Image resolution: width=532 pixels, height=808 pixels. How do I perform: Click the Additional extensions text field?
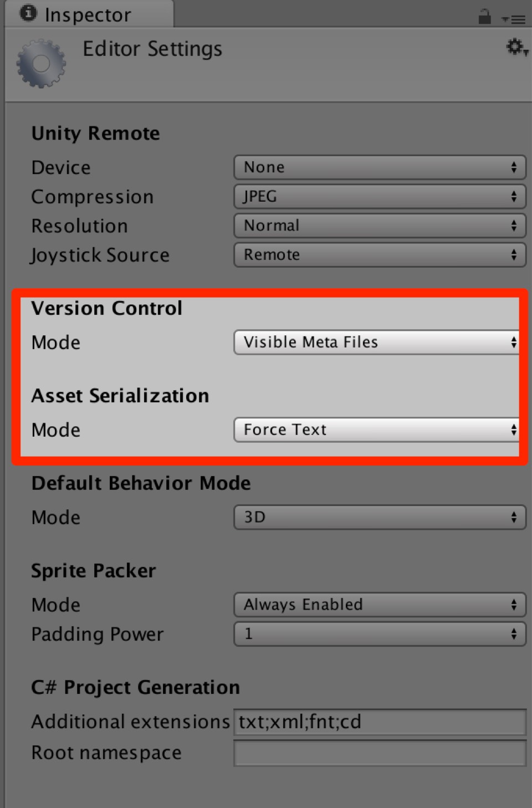pos(380,722)
